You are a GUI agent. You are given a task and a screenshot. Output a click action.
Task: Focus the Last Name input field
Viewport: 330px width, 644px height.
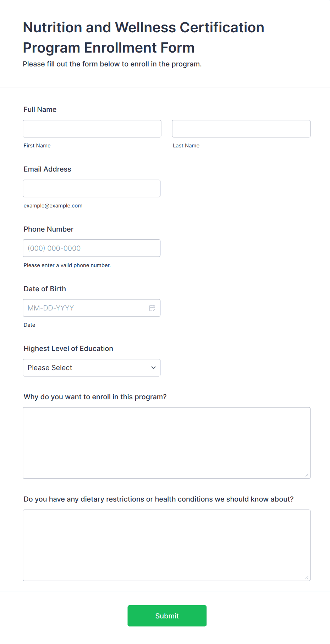(241, 129)
